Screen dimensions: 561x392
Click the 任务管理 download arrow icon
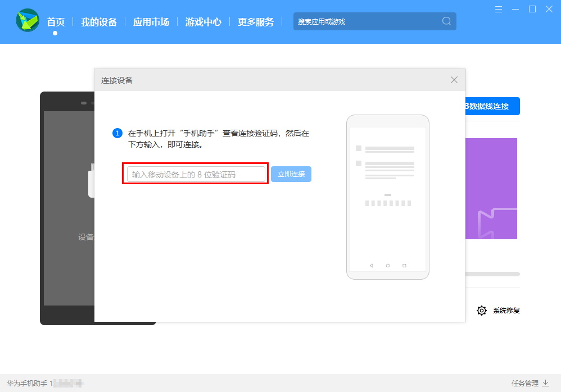[546, 383]
